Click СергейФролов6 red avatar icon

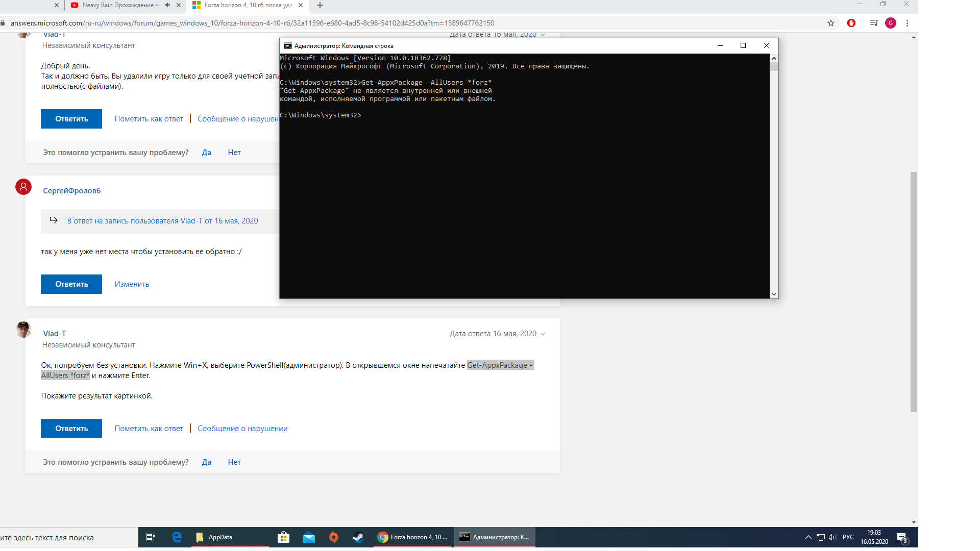tap(23, 187)
